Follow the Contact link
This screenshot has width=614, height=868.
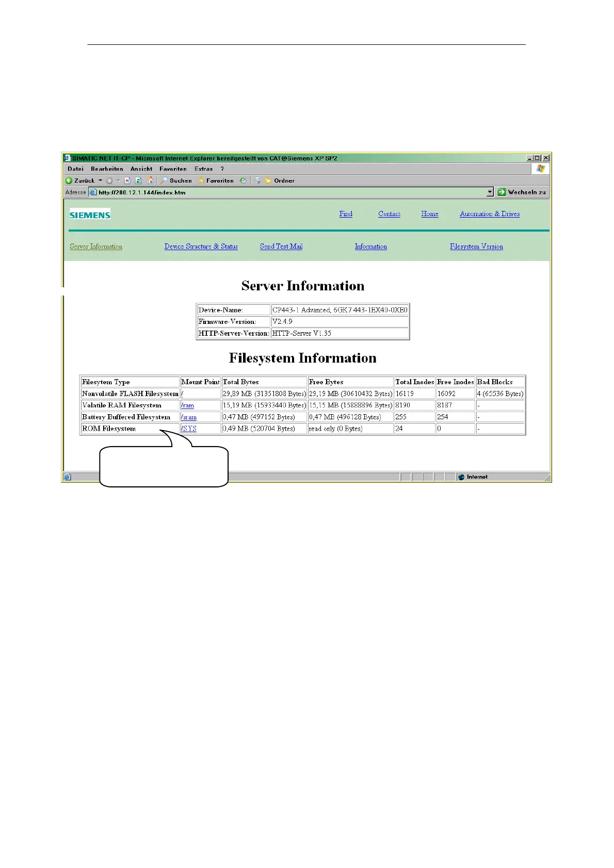pyautogui.click(x=389, y=214)
